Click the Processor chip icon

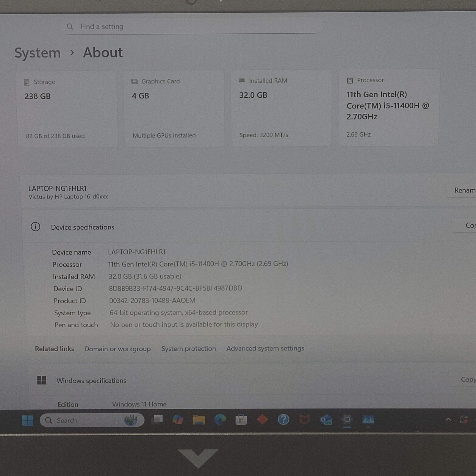(x=350, y=81)
